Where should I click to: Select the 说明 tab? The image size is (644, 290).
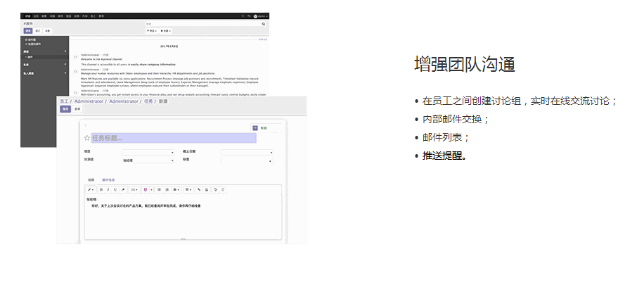click(x=91, y=179)
